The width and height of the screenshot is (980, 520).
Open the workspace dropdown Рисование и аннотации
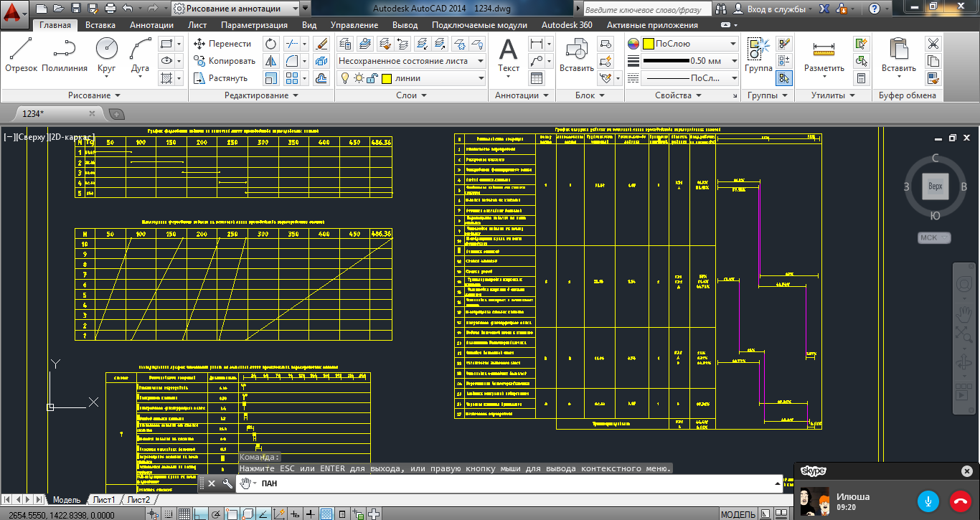[236, 9]
